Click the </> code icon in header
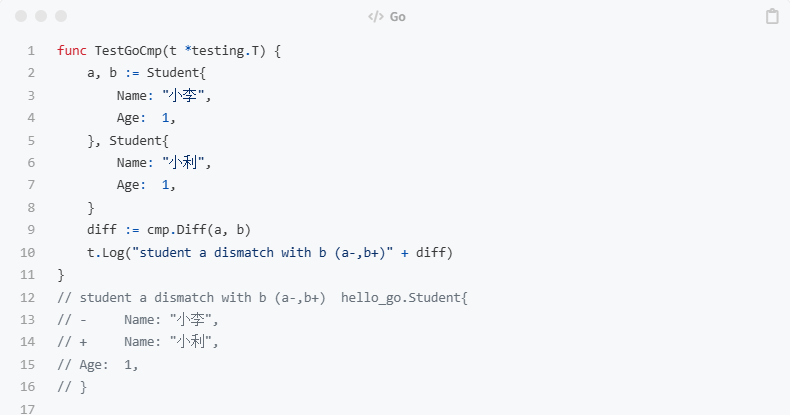 [x=376, y=17]
